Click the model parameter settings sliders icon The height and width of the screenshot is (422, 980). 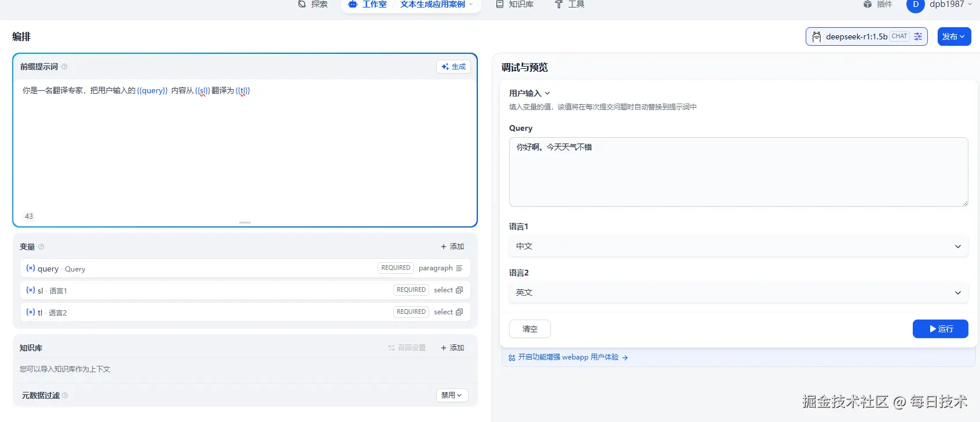[918, 36]
